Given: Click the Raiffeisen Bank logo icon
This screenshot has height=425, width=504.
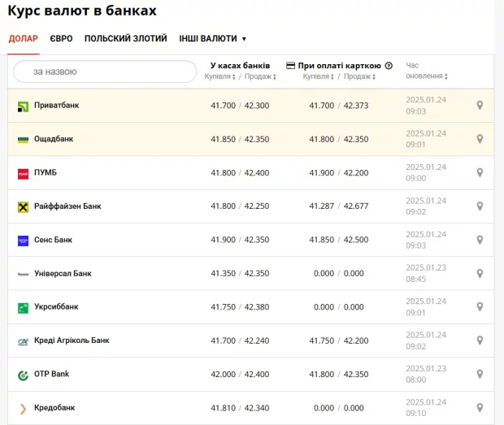Looking at the screenshot, I should [23, 207].
